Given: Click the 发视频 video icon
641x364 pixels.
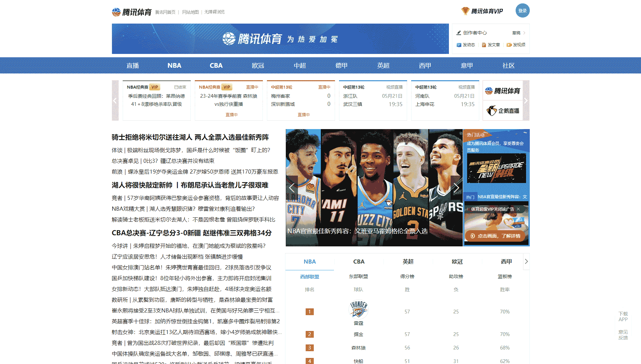Looking at the screenshot, I should click(509, 45).
